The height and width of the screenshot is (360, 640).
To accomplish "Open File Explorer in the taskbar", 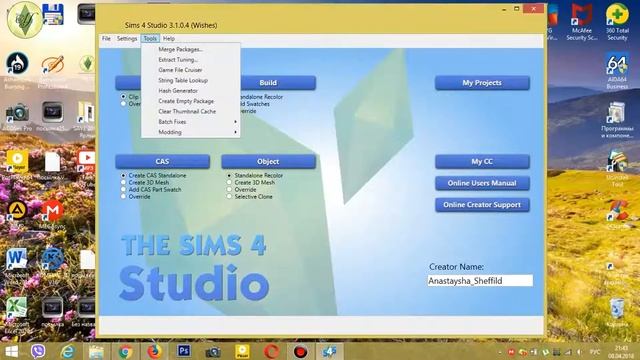I will point(96,351).
